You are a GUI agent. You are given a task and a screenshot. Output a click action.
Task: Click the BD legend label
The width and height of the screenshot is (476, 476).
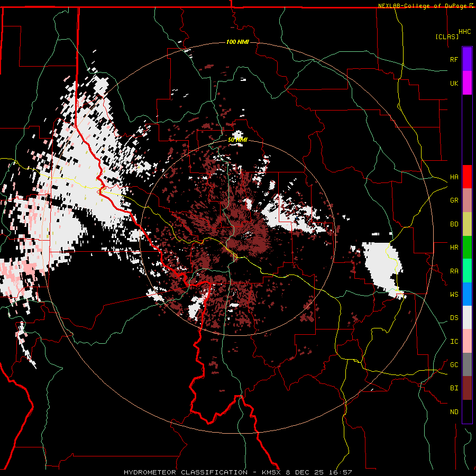coord(454,224)
